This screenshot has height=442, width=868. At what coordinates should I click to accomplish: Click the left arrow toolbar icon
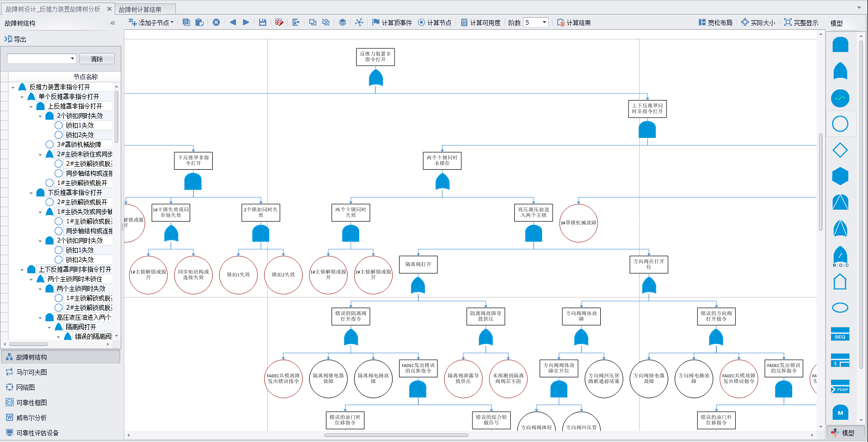(233, 22)
